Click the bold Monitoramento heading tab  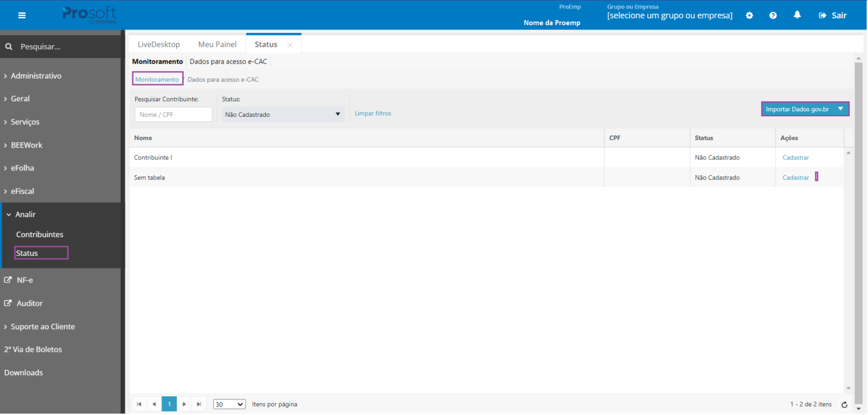(x=158, y=62)
